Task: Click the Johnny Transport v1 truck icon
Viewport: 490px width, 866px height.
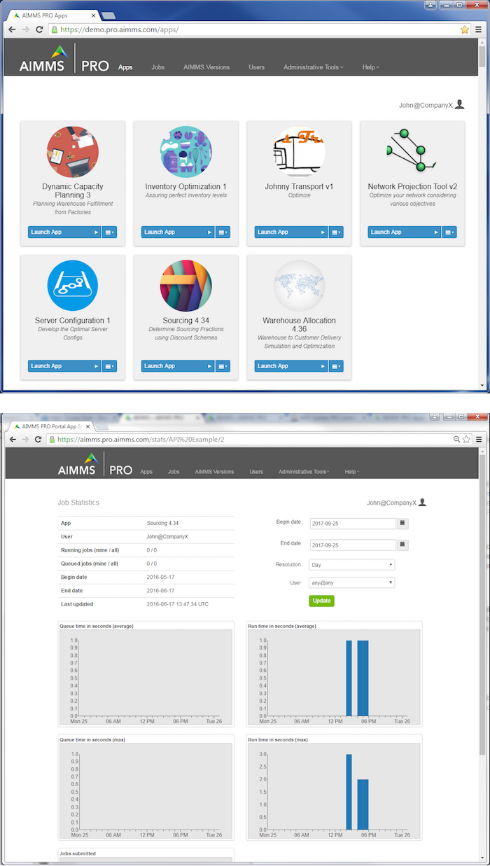Action: coord(299,152)
